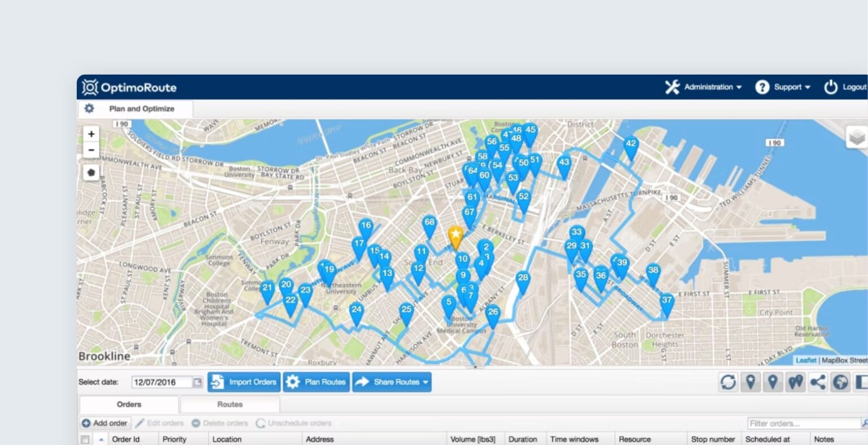Select the refresh orders icon
Screen dimensions: 868x445
[x=728, y=382]
